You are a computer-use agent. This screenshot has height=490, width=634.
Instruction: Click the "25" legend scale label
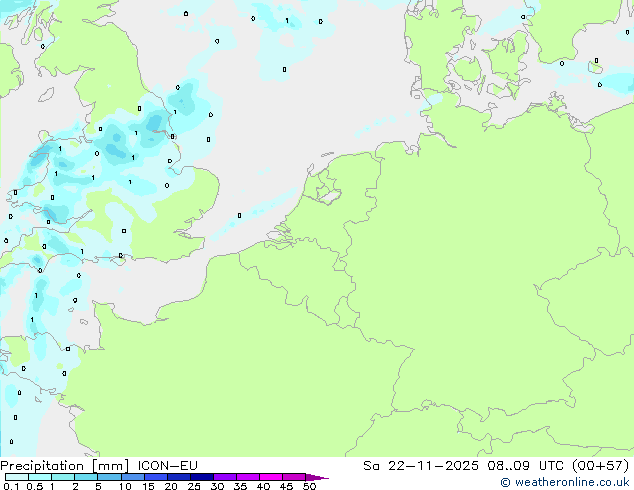click(x=194, y=486)
